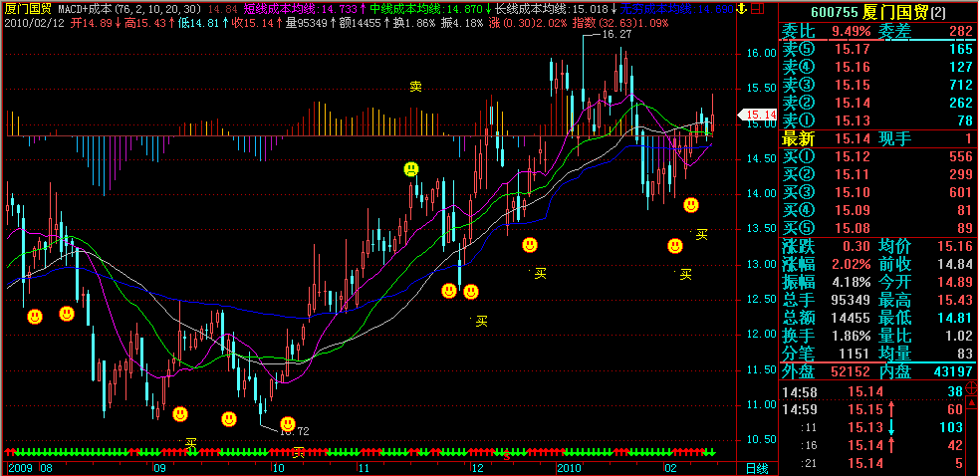Click the 总手 95349 value
Image resolution: width=980 pixels, height=476 pixels.
(852, 301)
